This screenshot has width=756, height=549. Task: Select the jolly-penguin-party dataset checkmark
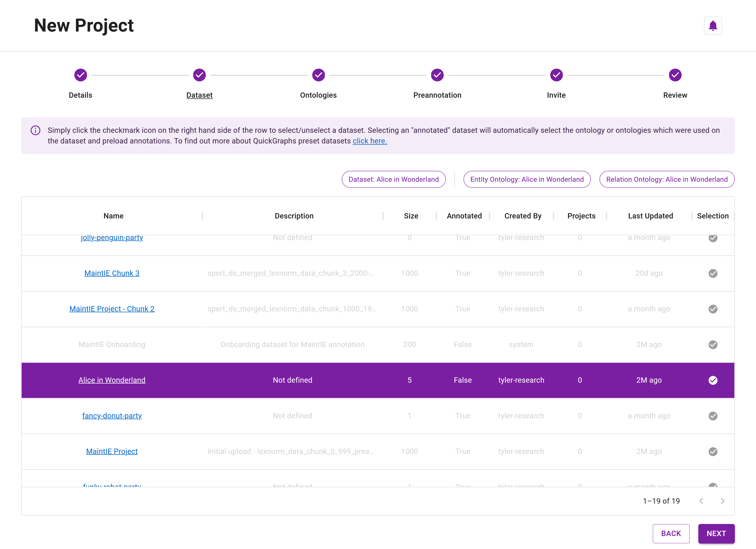pos(713,238)
